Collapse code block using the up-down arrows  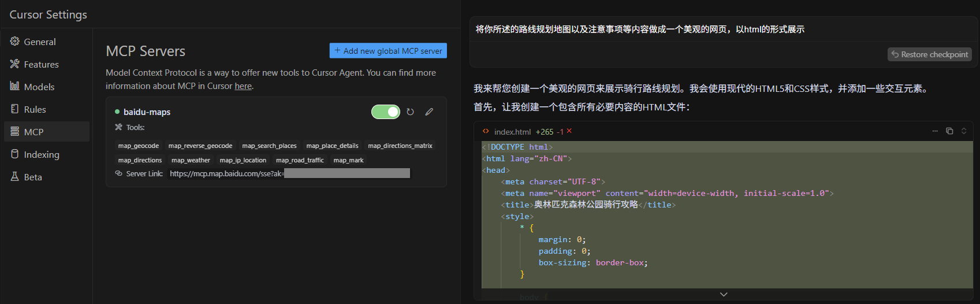click(x=964, y=131)
